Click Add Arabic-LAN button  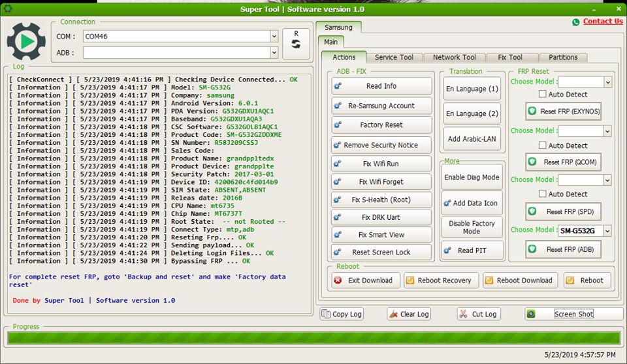[x=472, y=139]
